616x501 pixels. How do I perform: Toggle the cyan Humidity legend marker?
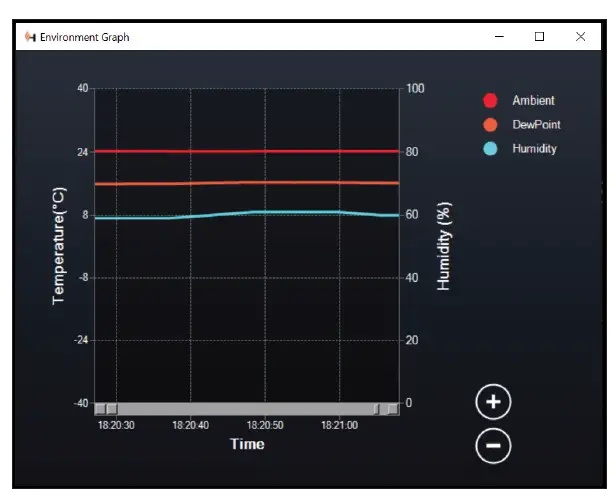pos(490,149)
